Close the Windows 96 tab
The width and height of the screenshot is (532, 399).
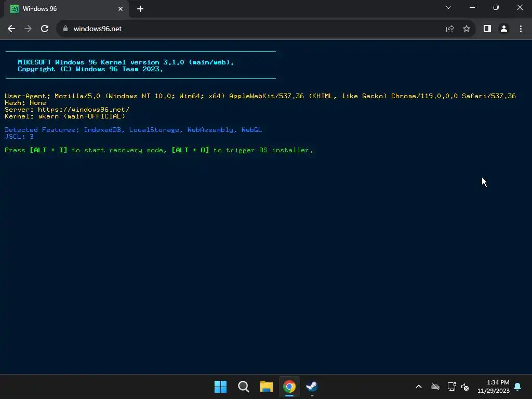click(121, 9)
